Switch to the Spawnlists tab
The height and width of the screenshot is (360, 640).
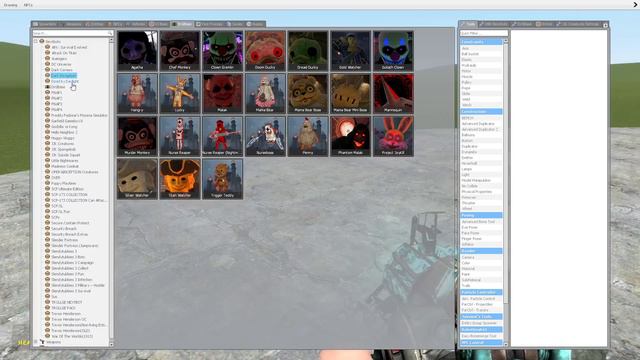click(x=46, y=24)
